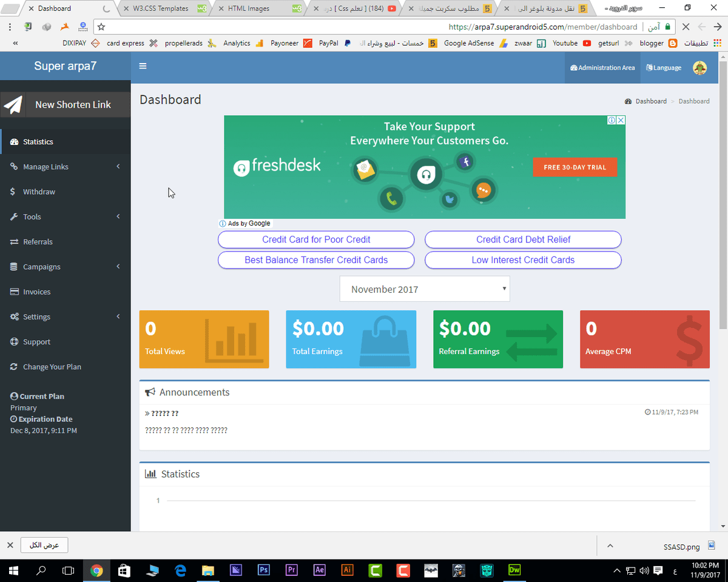Open the month selector showing November 2017
Viewport: 728px width, 582px height.
(425, 289)
